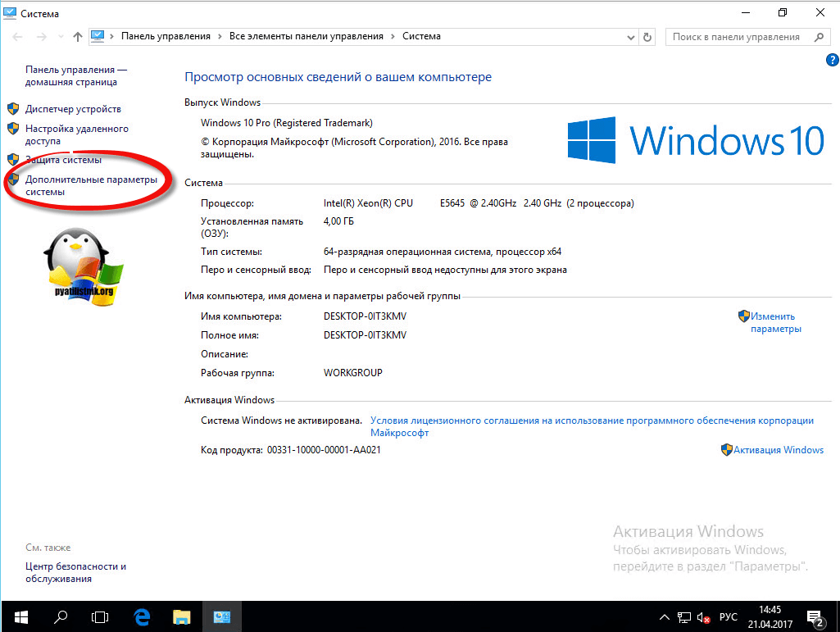Open the Action Center notifications icon

point(815,616)
